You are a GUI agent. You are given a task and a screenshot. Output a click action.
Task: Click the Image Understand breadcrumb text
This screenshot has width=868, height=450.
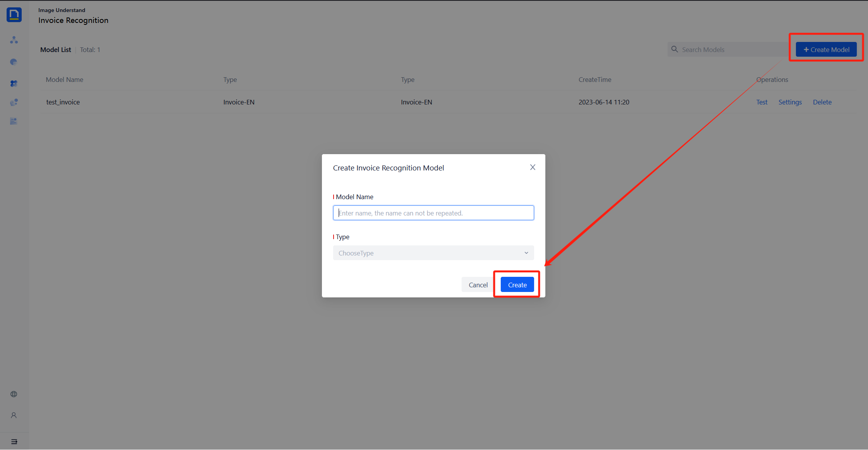point(62,10)
